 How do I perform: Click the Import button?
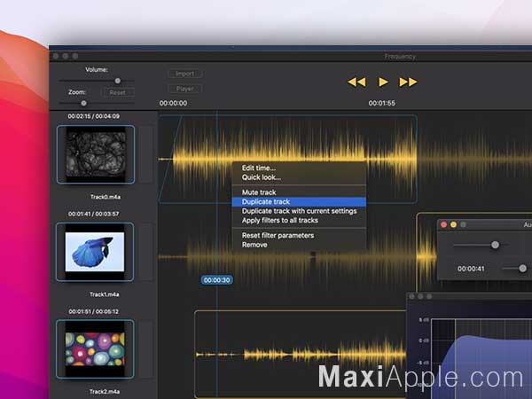coord(185,74)
